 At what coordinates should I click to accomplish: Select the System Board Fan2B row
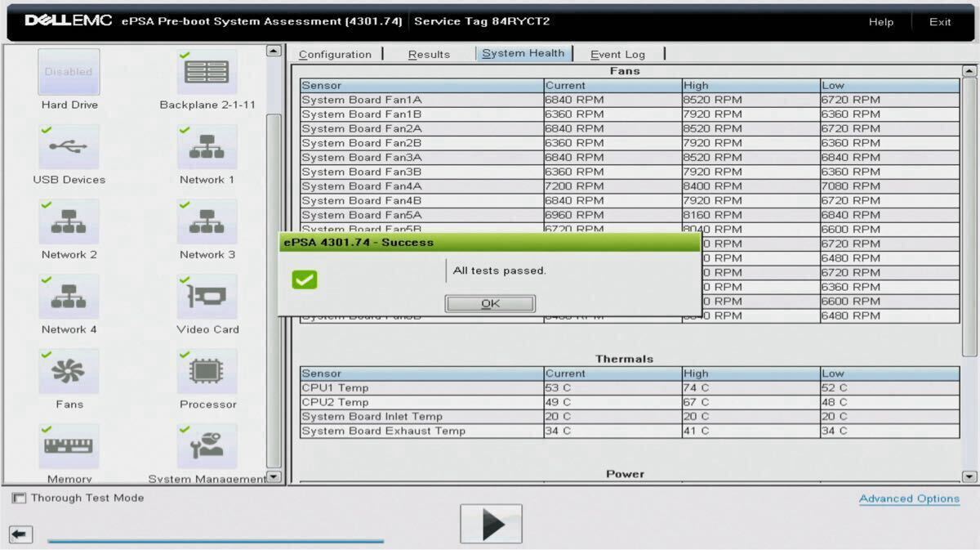[x=630, y=143]
